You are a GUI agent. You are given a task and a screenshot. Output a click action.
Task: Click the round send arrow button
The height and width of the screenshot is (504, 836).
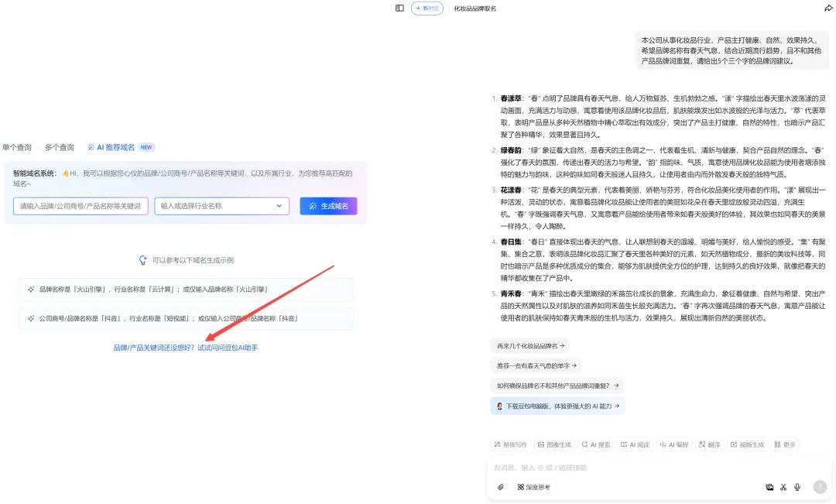[x=820, y=486]
